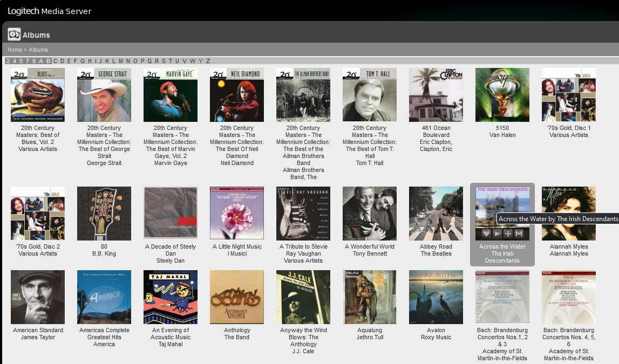
Task: Open the Aqualung album cover
Action: (x=370, y=297)
